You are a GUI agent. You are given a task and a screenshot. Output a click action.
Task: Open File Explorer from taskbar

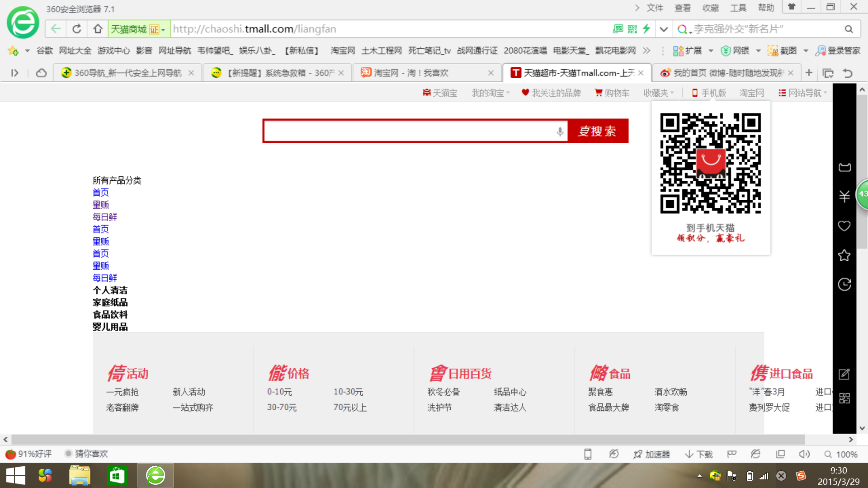tap(80, 475)
